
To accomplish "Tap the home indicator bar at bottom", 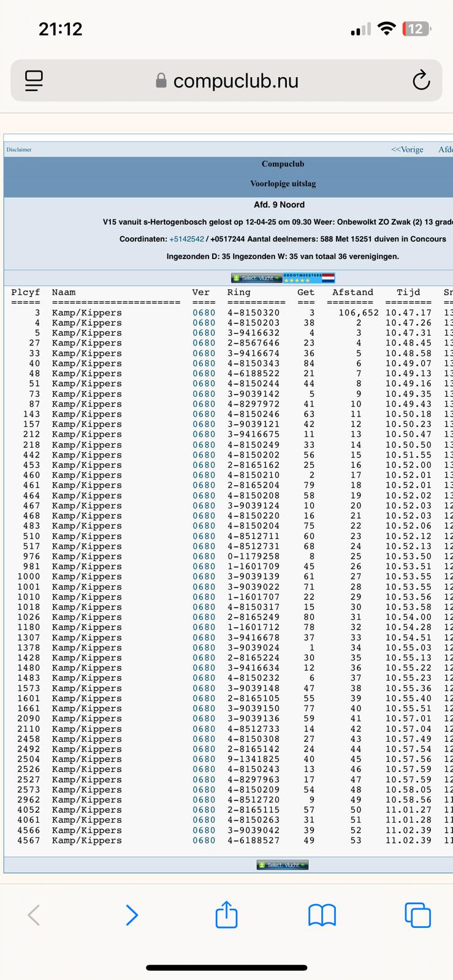I will (226, 968).
